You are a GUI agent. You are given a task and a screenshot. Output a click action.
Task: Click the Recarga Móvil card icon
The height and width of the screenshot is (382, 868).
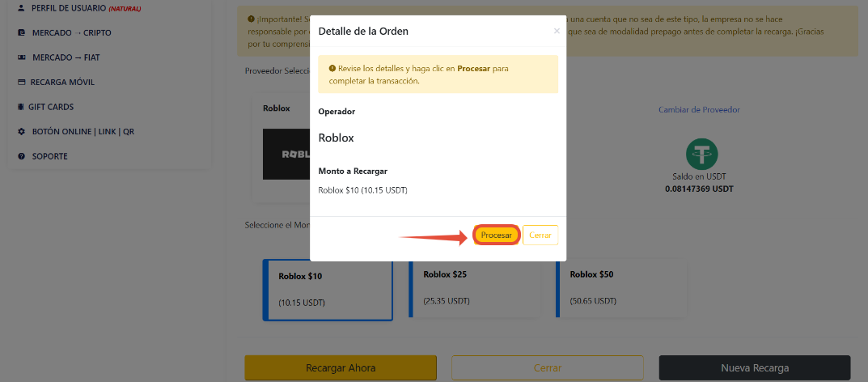click(x=21, y=82)
